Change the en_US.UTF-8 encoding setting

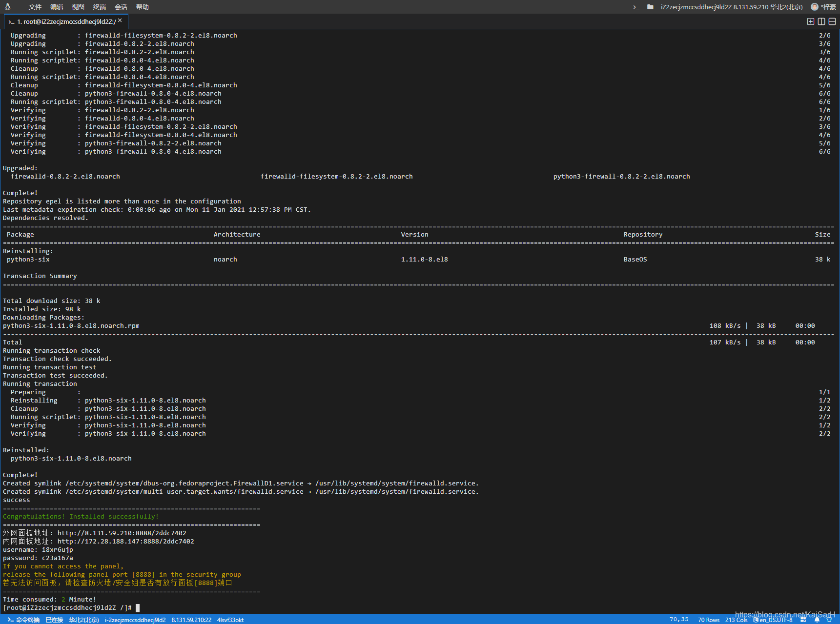[x=773, y=620]
